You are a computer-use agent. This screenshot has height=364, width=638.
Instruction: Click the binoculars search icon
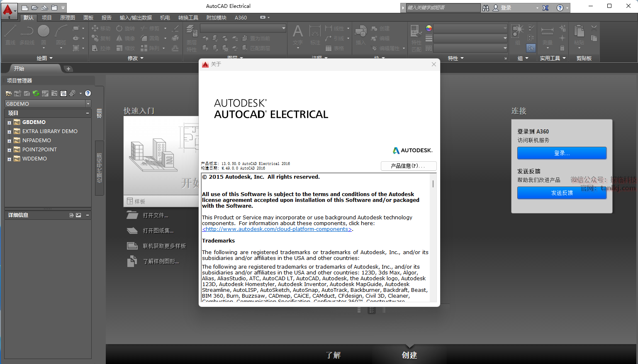click(x=486, y=8)
